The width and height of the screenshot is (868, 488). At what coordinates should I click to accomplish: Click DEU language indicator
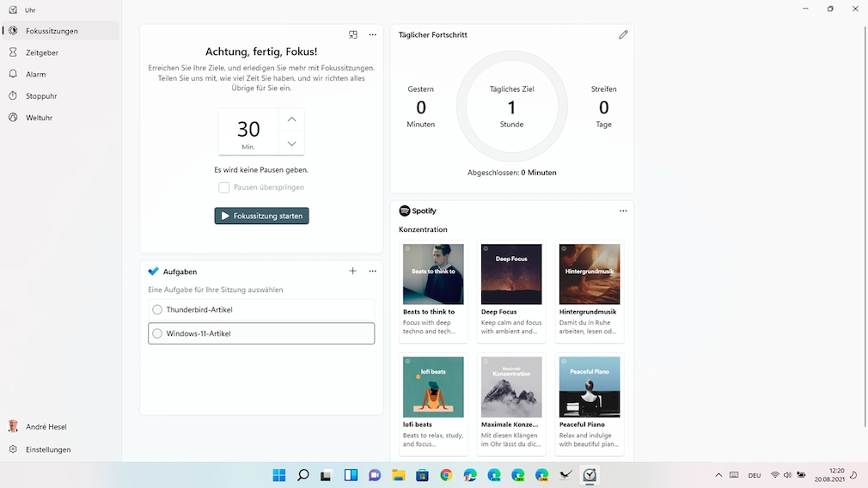[755, 475]
